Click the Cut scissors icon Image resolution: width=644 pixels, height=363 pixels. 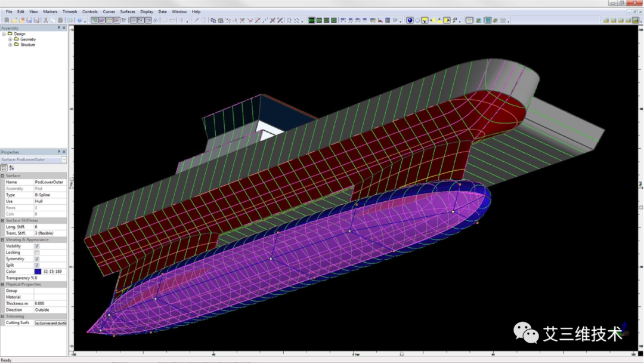pos(45,20)
